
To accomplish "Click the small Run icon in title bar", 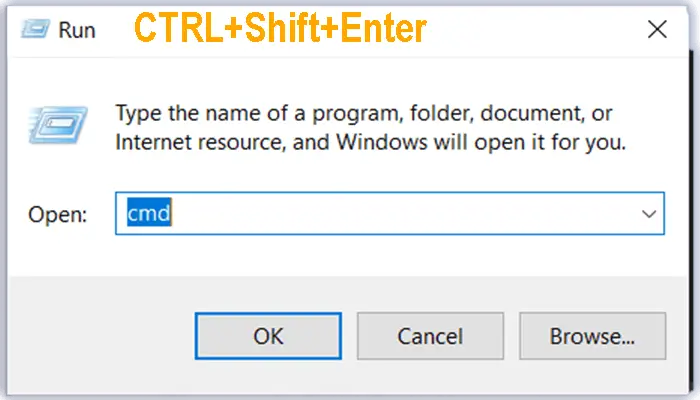I will [x=37, y=29].
